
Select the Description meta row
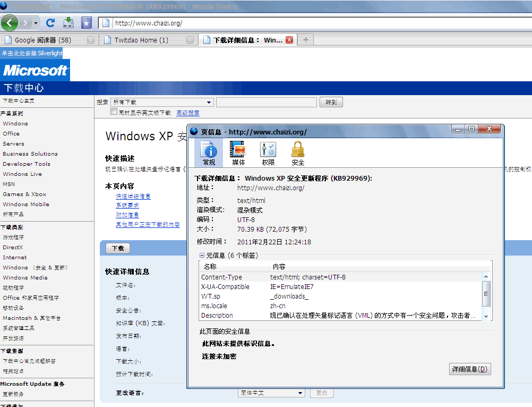click(341, 316)
